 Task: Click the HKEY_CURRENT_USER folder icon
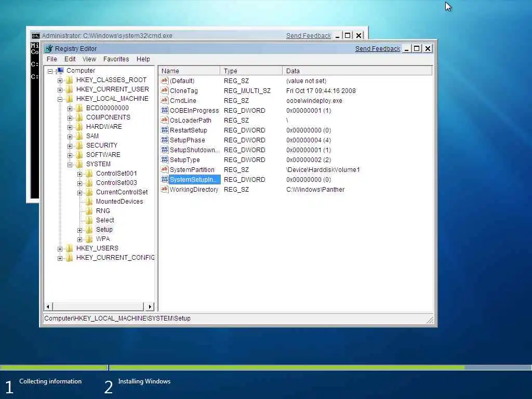click(70, 89)
